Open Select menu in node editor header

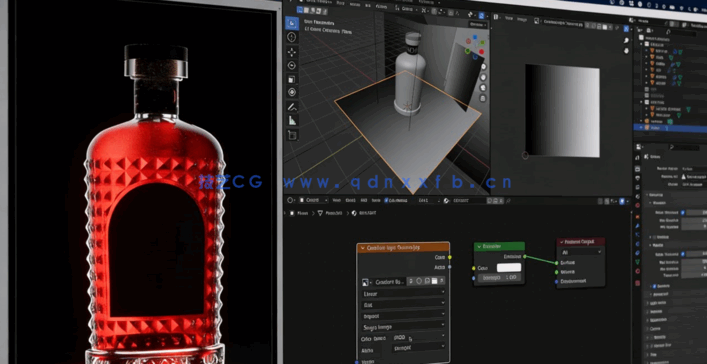(x=350, y=200)
